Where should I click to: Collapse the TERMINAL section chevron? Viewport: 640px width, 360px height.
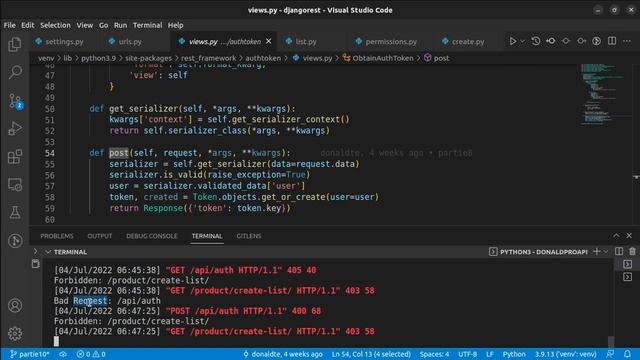point(48,252)
